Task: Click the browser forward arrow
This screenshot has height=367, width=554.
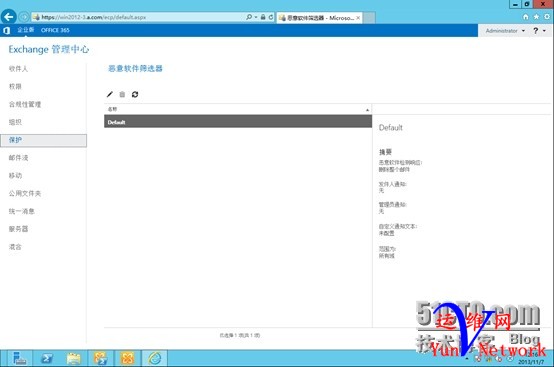Action: tap(24, 17)
